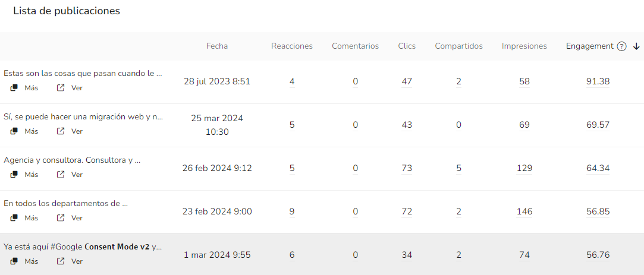Sort the table by Fecha column

[216, 46]
